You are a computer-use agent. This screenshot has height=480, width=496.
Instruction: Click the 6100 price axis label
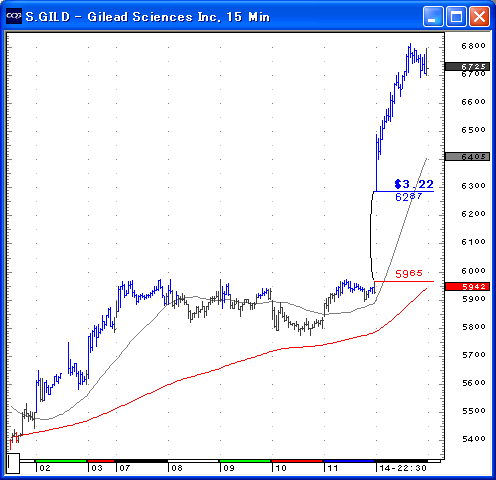tap(473, 242)
